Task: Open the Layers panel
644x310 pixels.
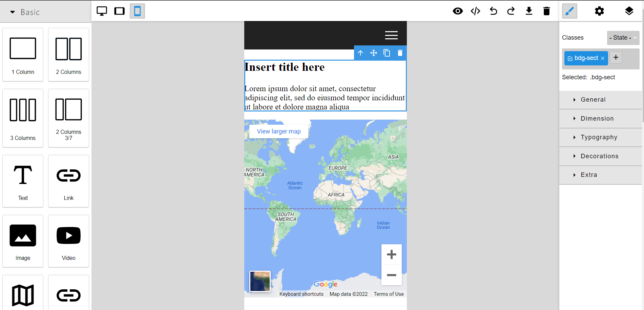Action: point(629,11)
